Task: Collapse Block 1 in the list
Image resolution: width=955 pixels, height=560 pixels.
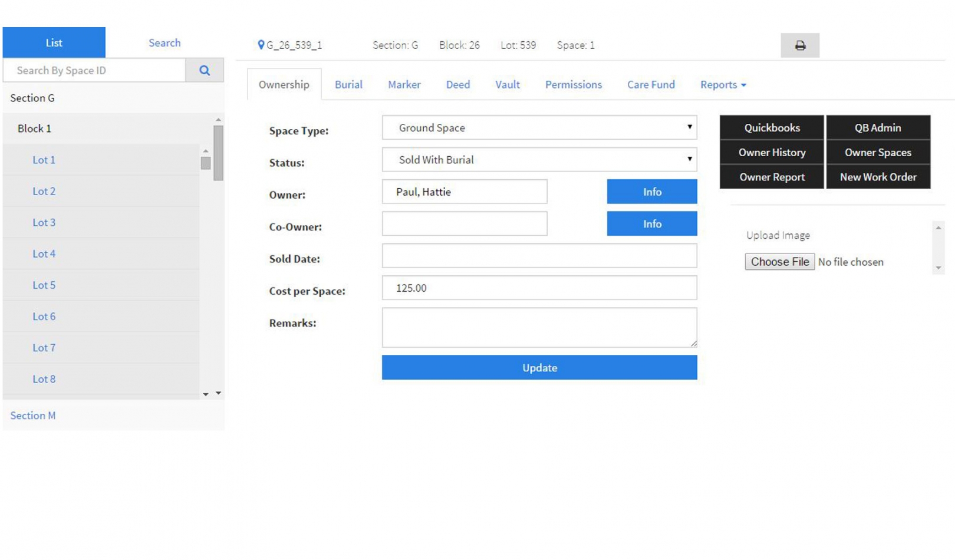Action: [34, 128]
